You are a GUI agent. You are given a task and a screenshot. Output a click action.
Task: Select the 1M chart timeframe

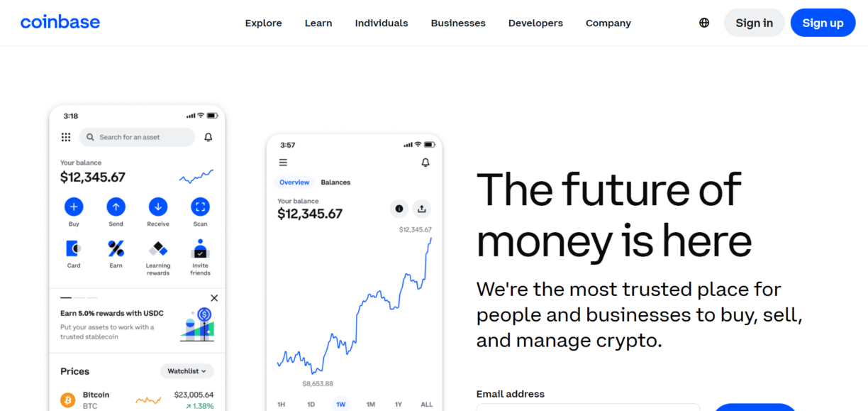click(x=369, y=403)
